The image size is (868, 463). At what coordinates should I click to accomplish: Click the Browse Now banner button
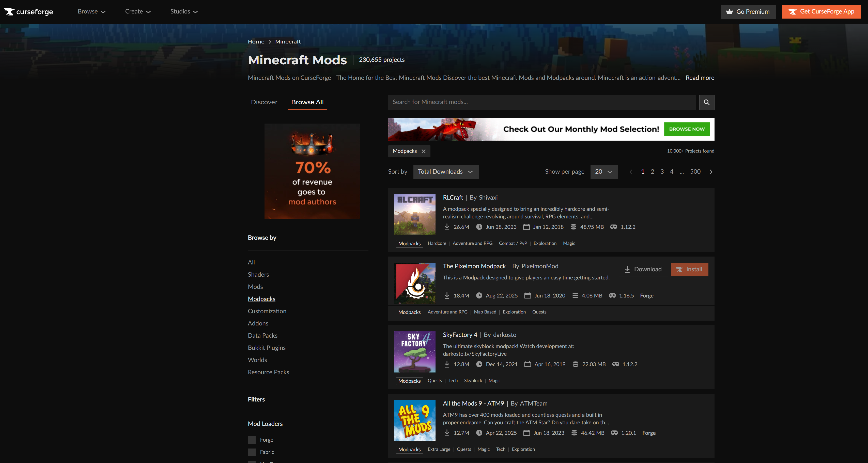pos(687,129)
